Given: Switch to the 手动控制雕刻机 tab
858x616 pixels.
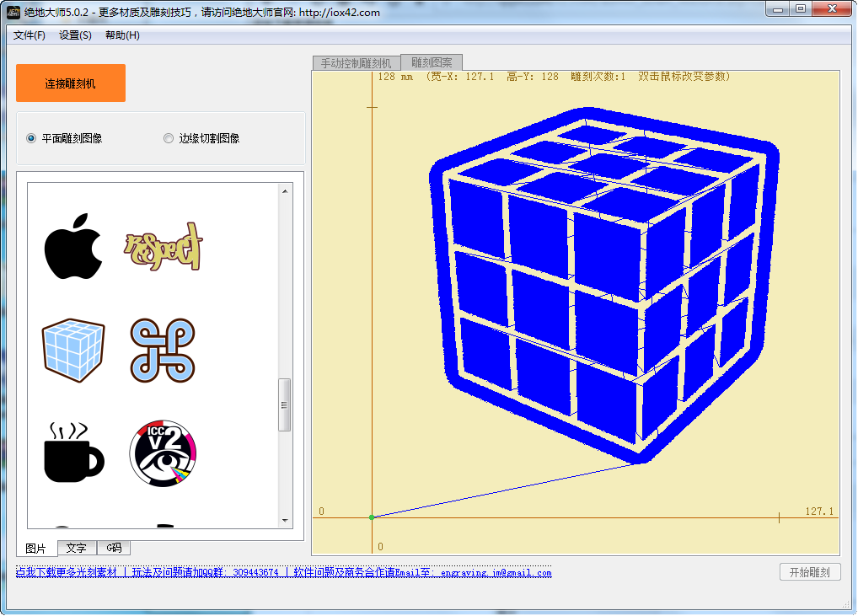Looking at the screenshot, I should point(356,63).
